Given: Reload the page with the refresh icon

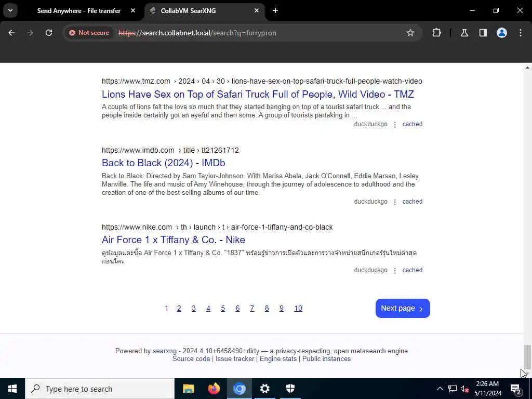Looking at the screenshot, I should click(49, 33).
